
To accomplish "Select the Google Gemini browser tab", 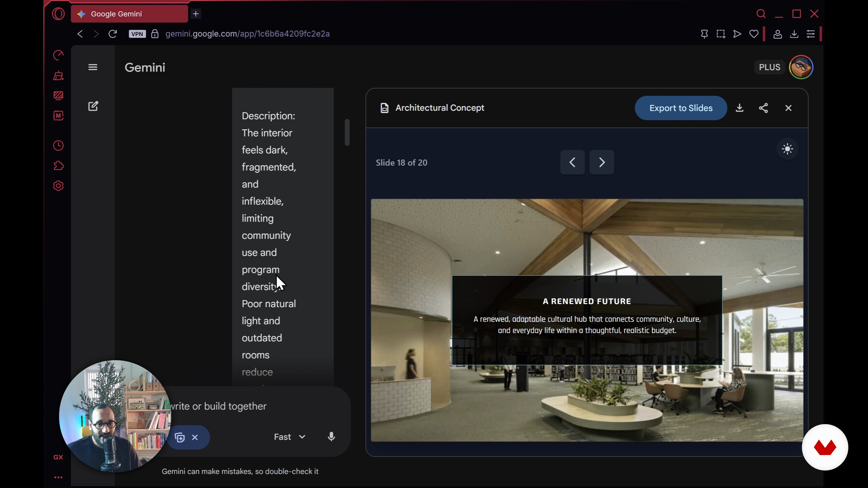I will click(x=129, y=14).
